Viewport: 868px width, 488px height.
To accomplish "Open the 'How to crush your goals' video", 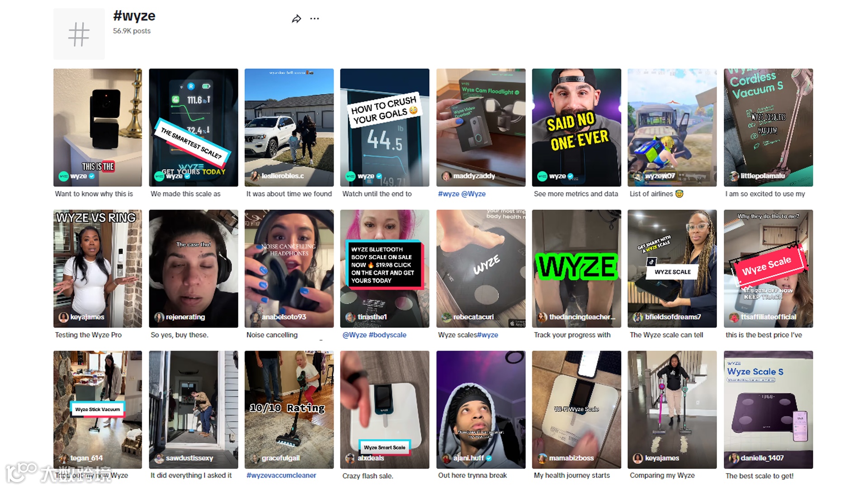I will (385, 127).
